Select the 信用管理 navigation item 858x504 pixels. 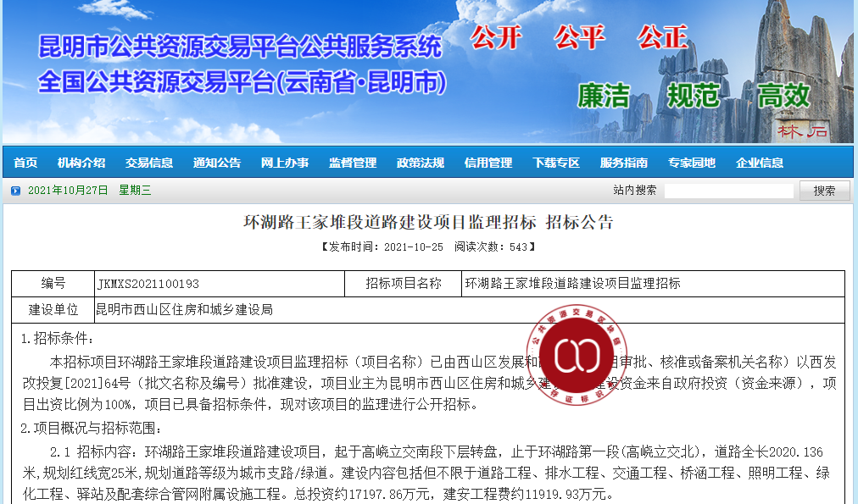488,163
